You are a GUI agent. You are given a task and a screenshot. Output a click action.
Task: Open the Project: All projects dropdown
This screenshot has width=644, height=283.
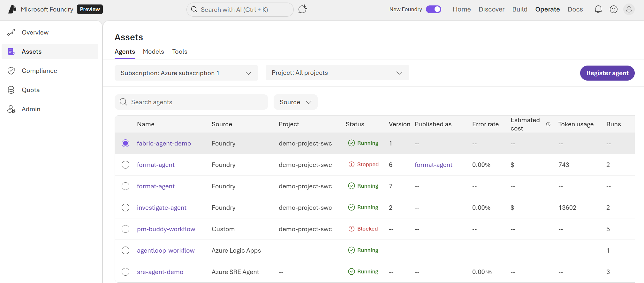tap(337, 73)
